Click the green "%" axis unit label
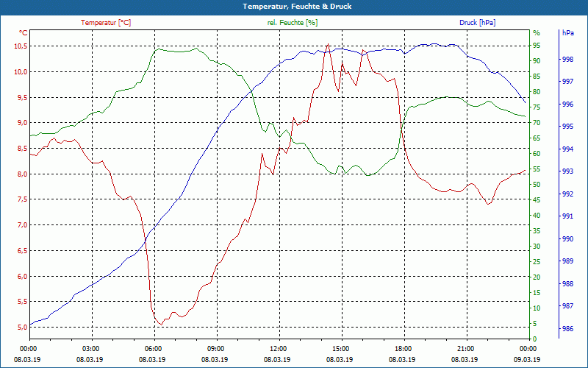The width and height of the screenshot is (588, 368). pos(537,33)
